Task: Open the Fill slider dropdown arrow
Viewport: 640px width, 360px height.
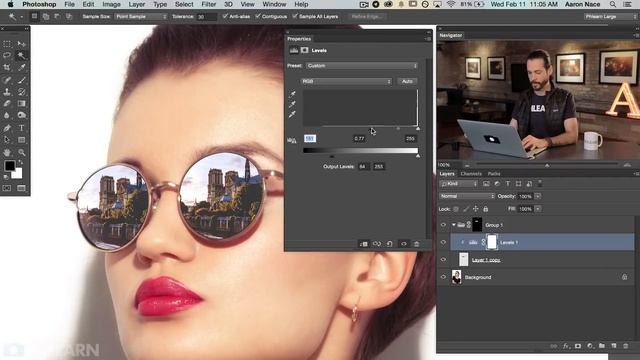Action: click(538, 209)
